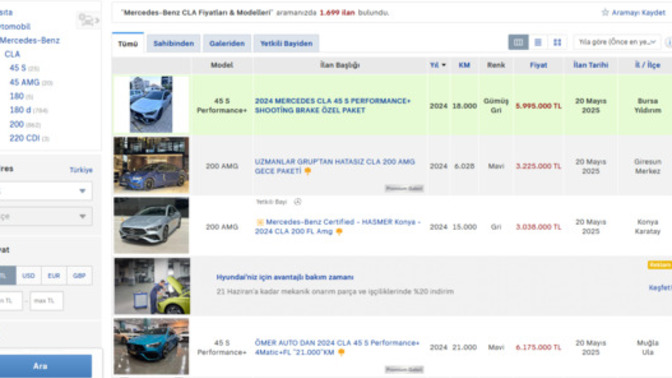Open the blue CLA 200 AMG Giresun thumbnail

click(x=151, y=165)
